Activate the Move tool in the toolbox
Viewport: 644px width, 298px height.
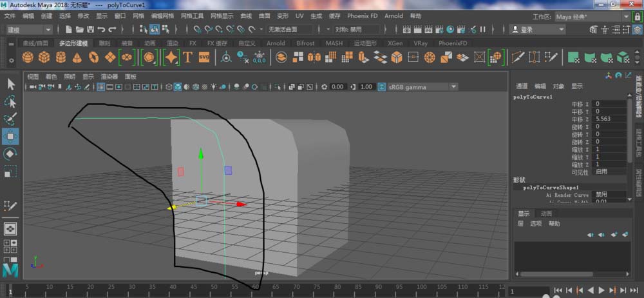(11, 136)
